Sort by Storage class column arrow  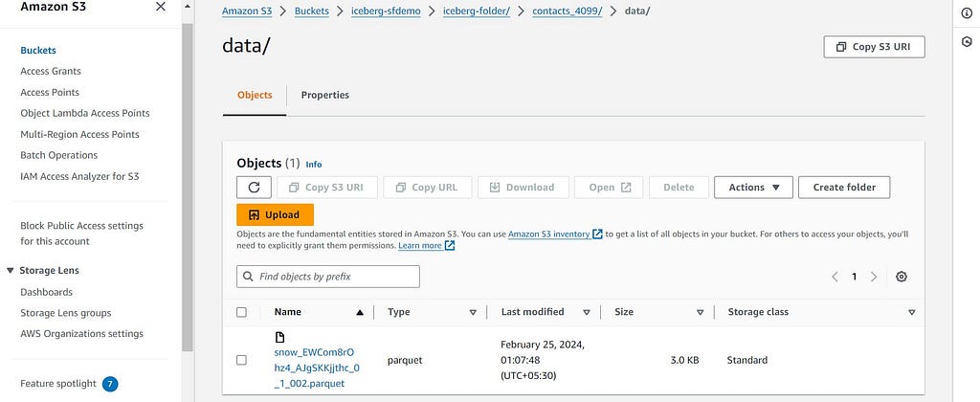coord(911,312)
